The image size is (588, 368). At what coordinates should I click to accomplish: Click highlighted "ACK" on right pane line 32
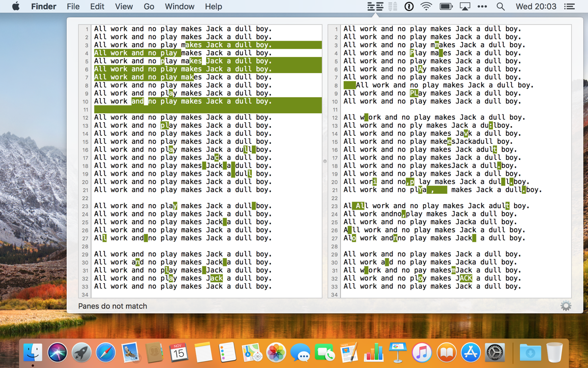click(x=466, y=278)
